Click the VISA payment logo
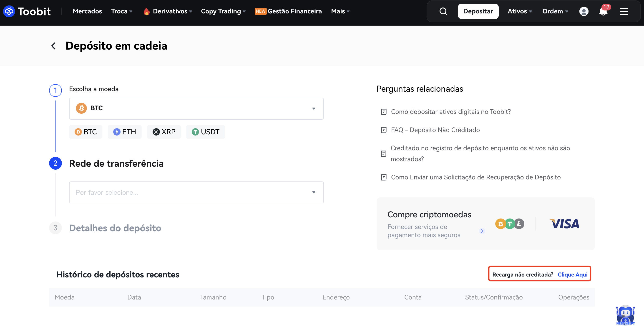Viewport: 644px width, 332px height. click(x=565, y=224)
